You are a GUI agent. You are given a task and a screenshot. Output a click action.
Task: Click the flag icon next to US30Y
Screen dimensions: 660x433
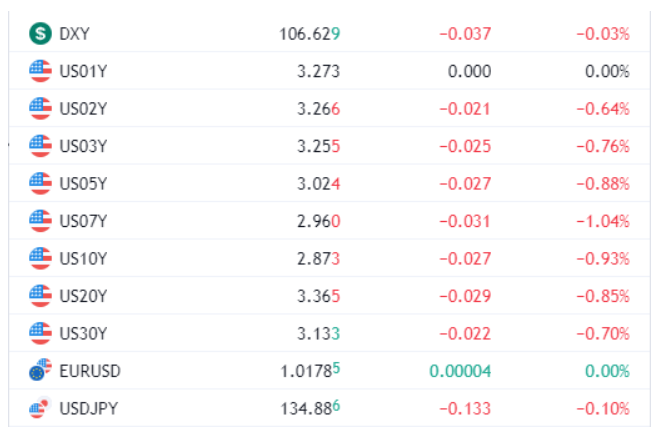[40, 333]
